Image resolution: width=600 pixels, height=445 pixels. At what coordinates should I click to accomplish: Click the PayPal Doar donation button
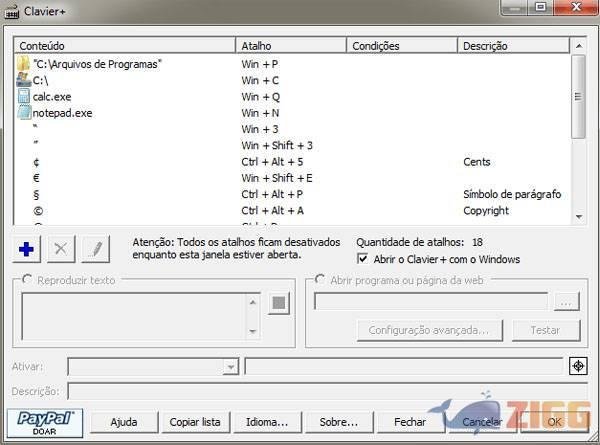click(x=46, y=421)
